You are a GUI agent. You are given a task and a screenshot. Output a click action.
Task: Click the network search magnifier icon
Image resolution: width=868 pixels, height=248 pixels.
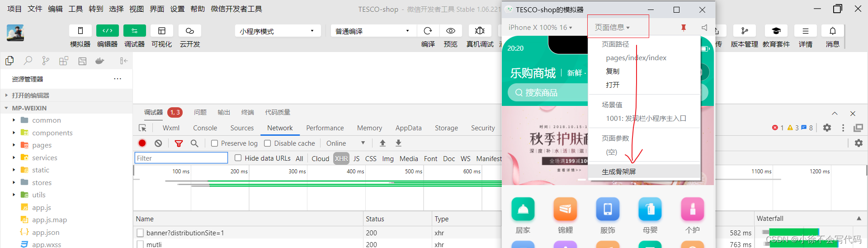[x=194, y=143]
